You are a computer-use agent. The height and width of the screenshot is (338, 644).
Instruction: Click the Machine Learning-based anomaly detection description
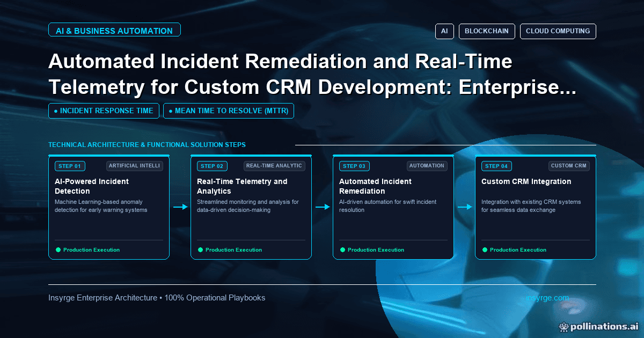coord(101,206)
